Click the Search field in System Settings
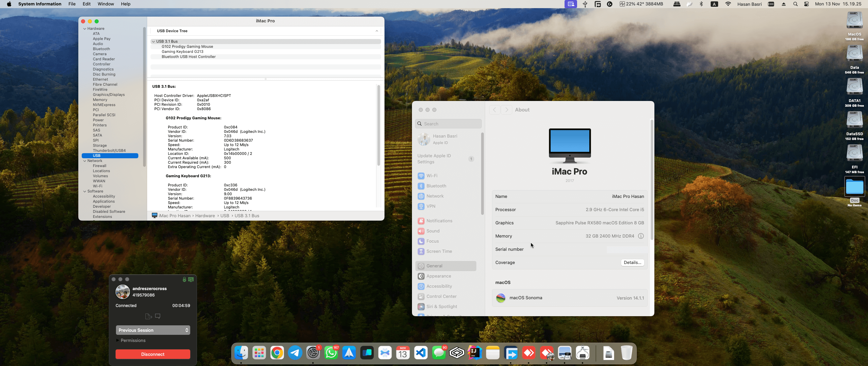This screenshot has height=366, width=868. [448, 124]
